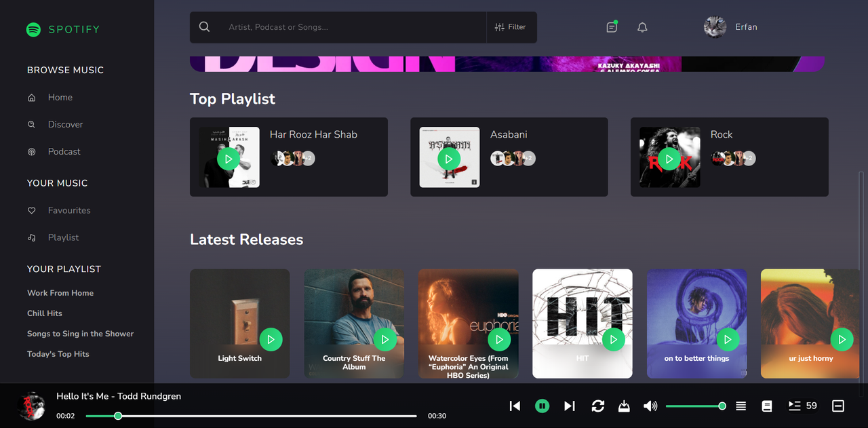Open the messages icon with green dot
This screenshot has width=868, height=428.
click(612, 27)
